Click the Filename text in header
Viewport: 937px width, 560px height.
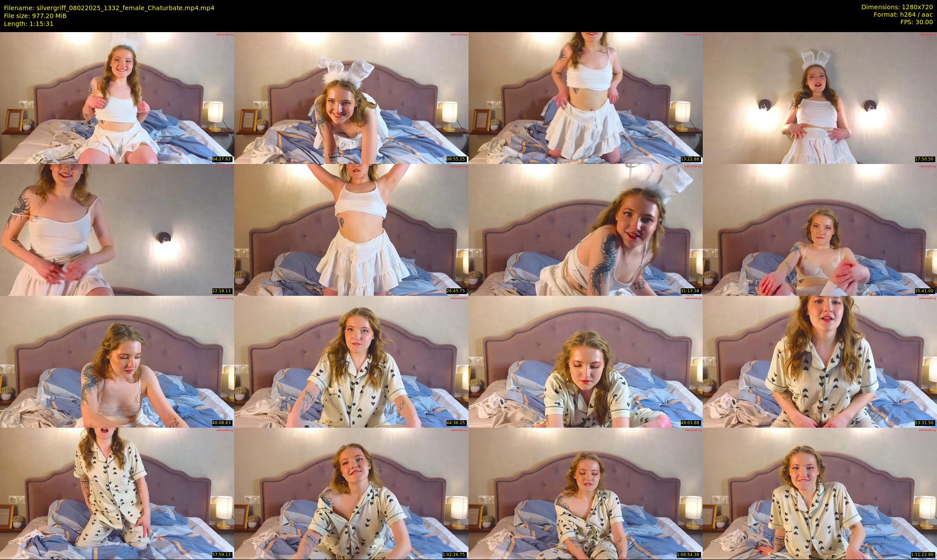(109, 7)
